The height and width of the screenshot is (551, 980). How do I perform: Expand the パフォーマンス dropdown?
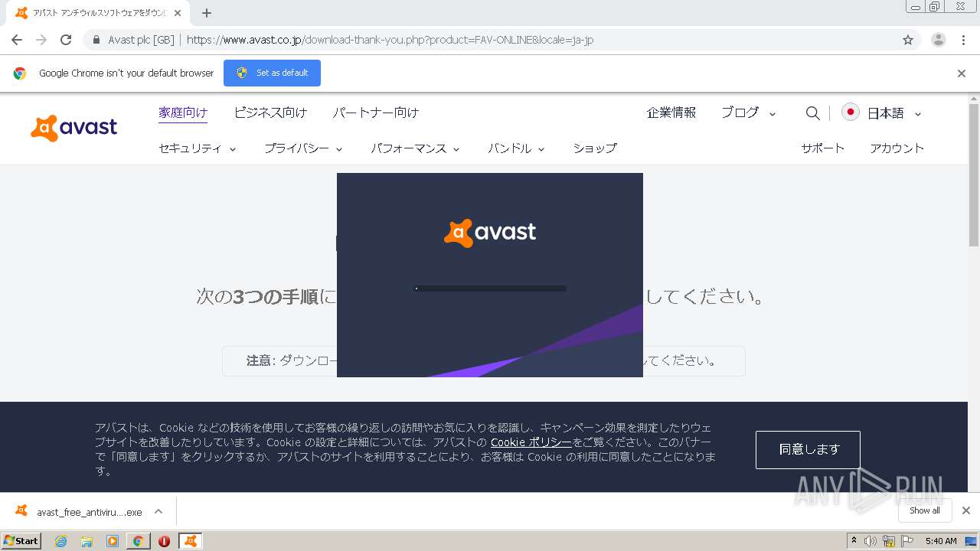[x=416, y=148]
